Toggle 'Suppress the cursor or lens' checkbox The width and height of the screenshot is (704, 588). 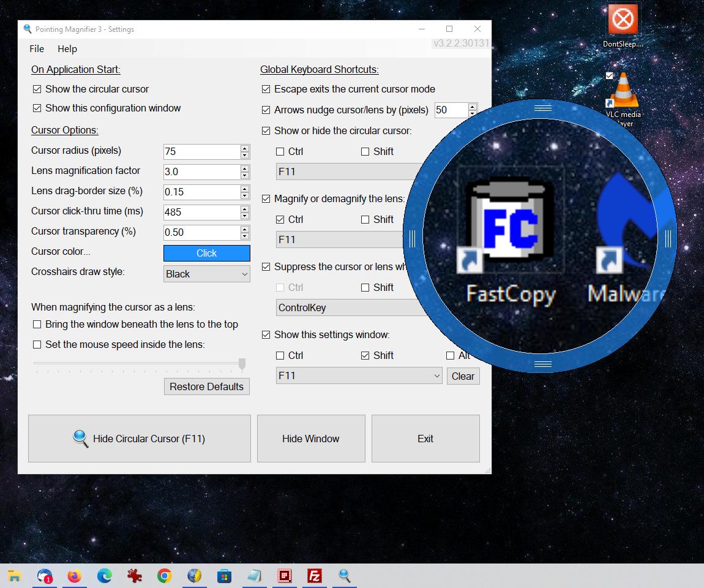266,267
